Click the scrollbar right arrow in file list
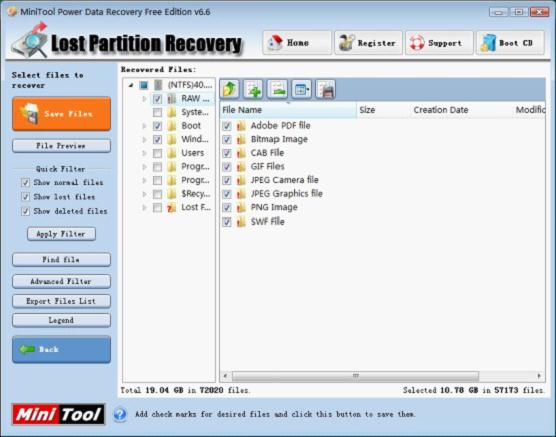The height and width of the screenshot is (437, 556). [539, 376]
